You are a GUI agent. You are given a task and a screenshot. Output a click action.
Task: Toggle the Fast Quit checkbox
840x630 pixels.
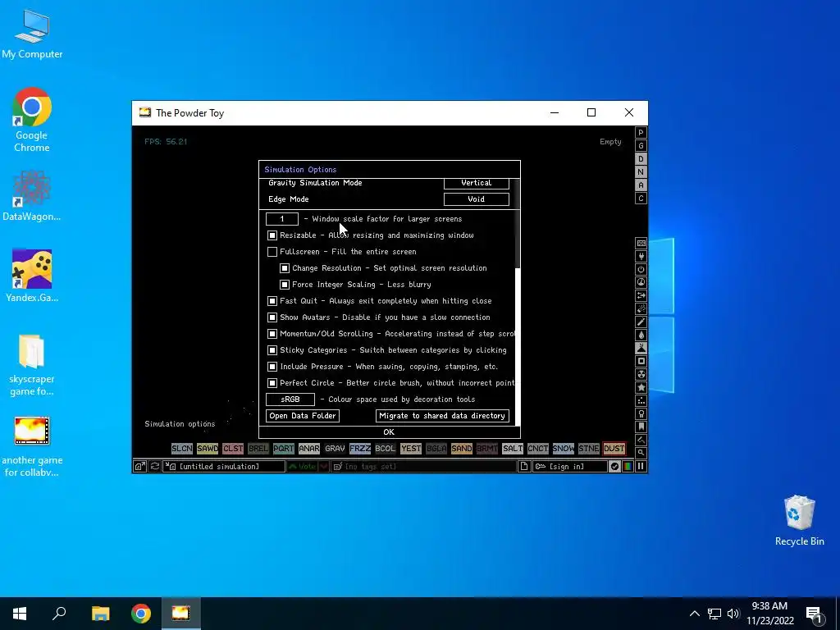pos(272,301)
